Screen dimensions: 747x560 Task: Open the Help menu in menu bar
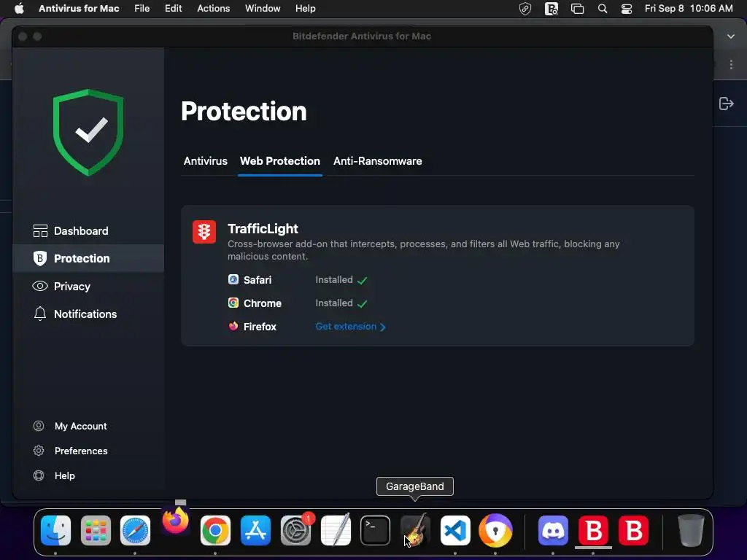coord(306,9)
